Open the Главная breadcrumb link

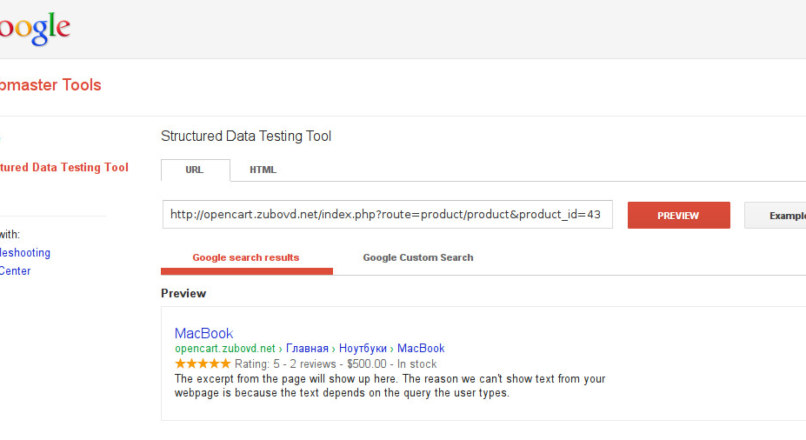(x=307, y=349)
